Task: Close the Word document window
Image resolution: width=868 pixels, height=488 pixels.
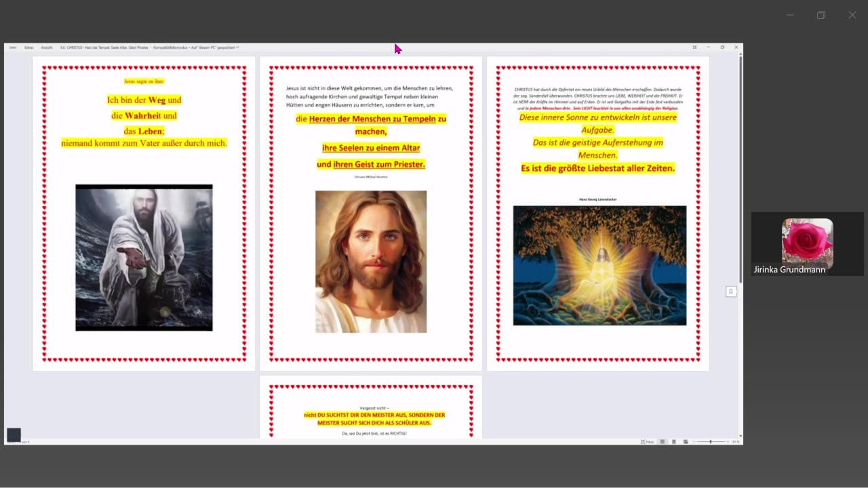Action: click(x=736, y=47)
